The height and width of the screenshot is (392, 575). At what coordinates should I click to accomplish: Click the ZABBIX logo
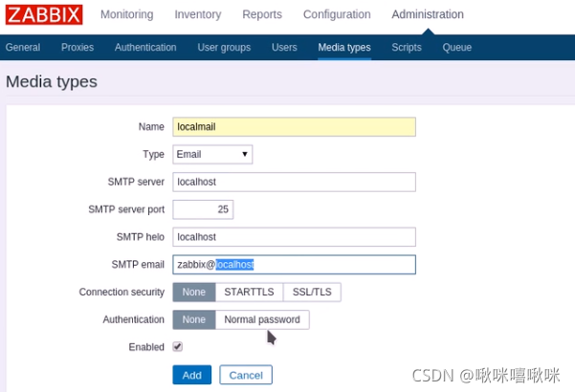coord(44,14)
